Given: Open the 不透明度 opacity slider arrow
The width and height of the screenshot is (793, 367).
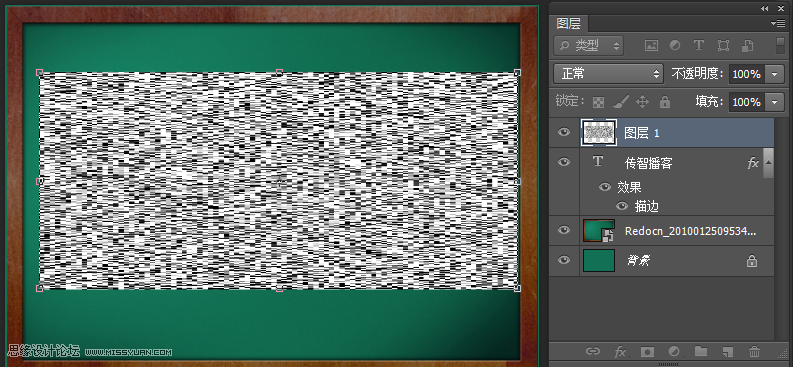Looking at the screenshot, I should point(775,74).
